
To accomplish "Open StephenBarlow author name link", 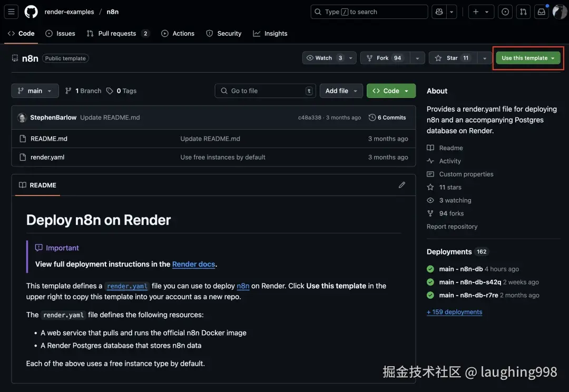I will [53, 117].
